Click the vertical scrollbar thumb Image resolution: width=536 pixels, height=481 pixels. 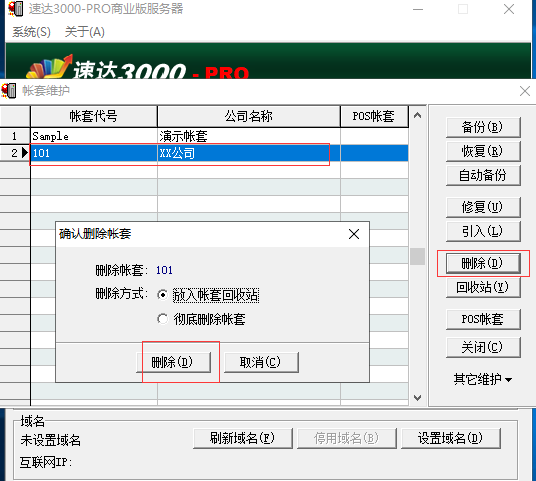click(417, 256)
